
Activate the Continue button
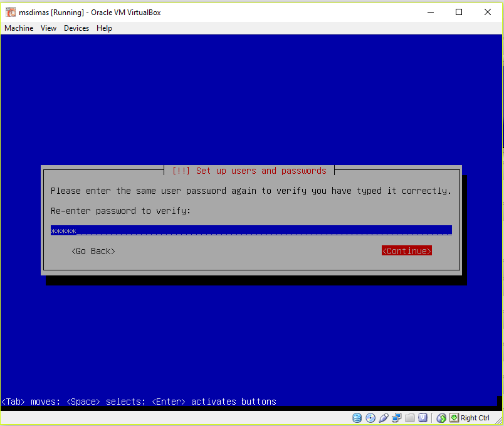407,251
